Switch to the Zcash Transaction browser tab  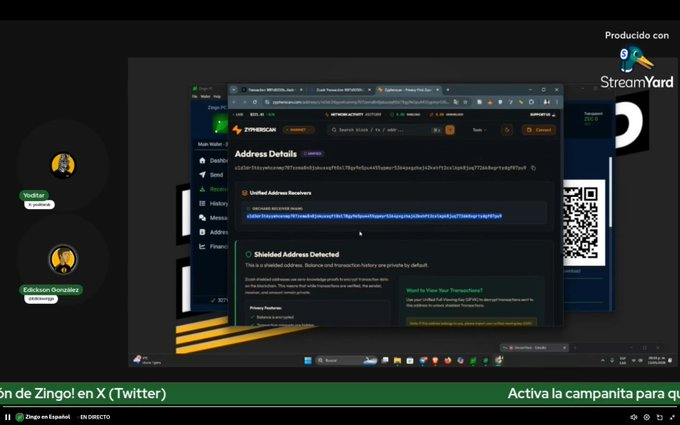(340, 90)
